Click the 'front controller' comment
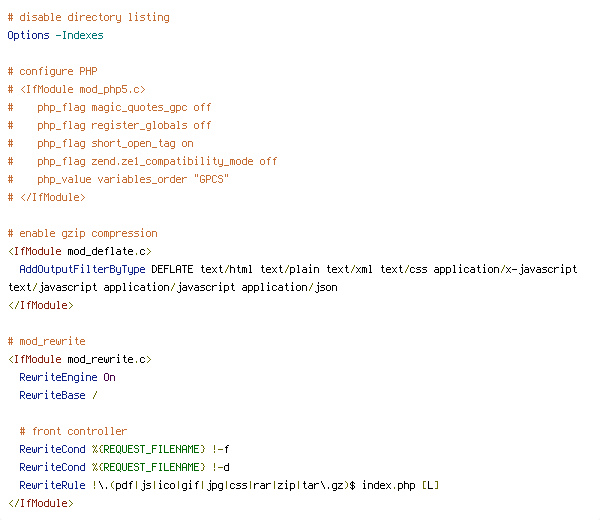This screenshot has width=600, height=520. tap(73, 431)
